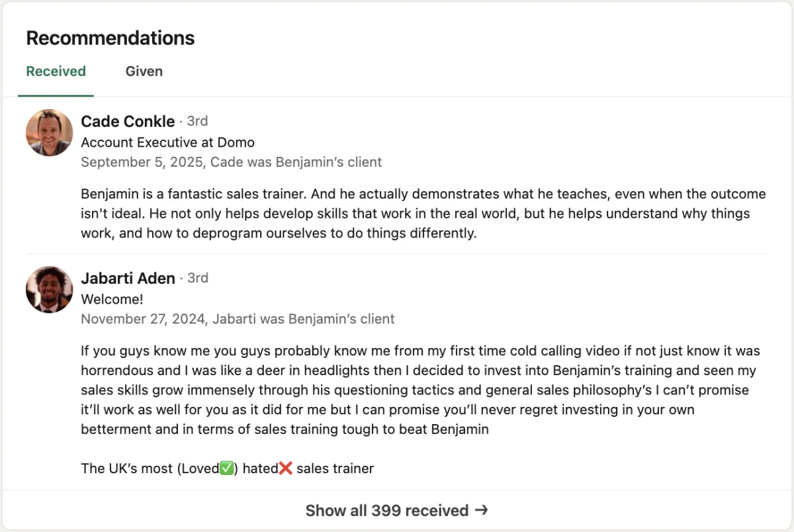Click the Recommendations section heading
The height and width of the screenshot is (532, 794).
point(110,38)
